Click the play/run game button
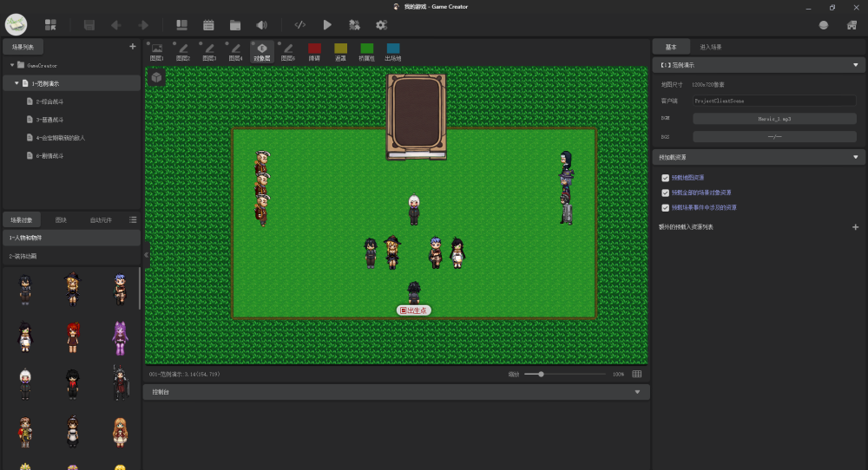Viewport: 868px width, 470px height. [x=327, y=25]
